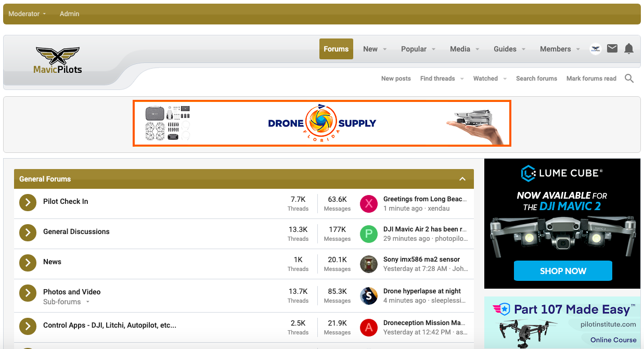The height and width of the screenshot is (349, 644).
Task: Open the New menu dropdown arrow
Action: [x=385, y=49]
